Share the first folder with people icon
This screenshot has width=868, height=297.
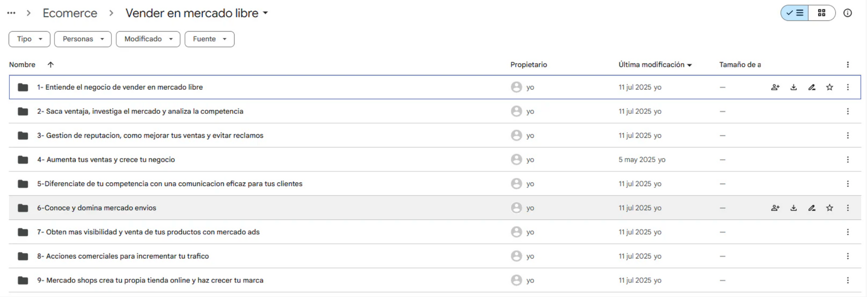[775, 87]
